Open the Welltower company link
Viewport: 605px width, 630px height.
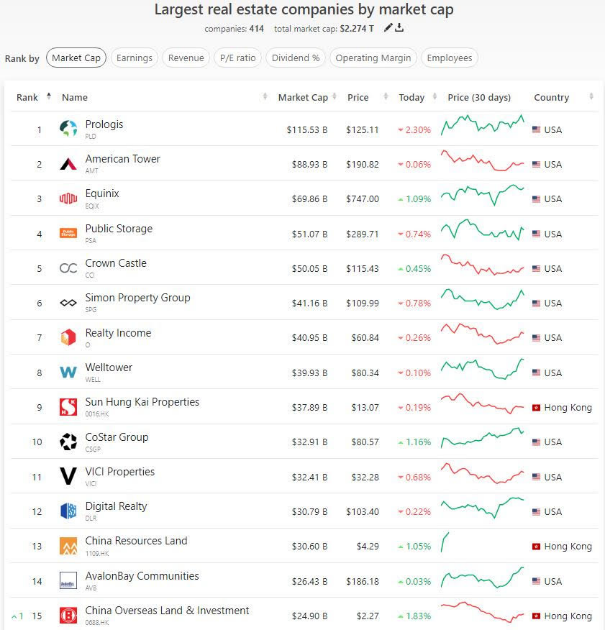coord(108,367)
